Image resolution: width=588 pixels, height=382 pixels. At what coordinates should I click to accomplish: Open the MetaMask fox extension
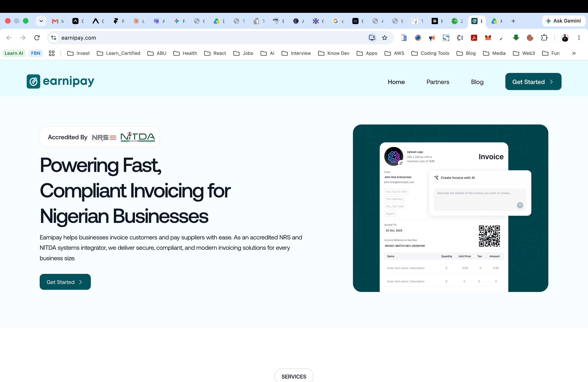488,38
